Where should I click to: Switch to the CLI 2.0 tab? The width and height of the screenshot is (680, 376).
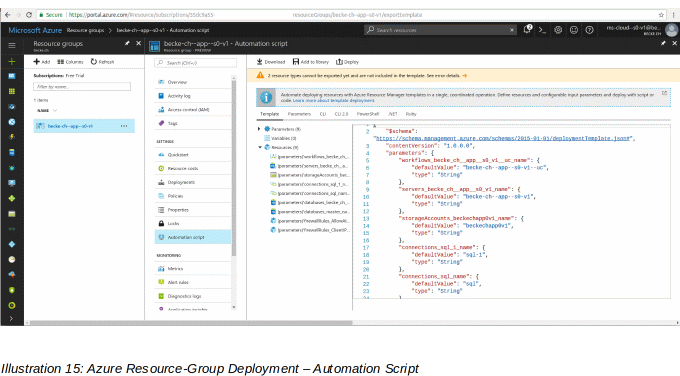[341, 114]
